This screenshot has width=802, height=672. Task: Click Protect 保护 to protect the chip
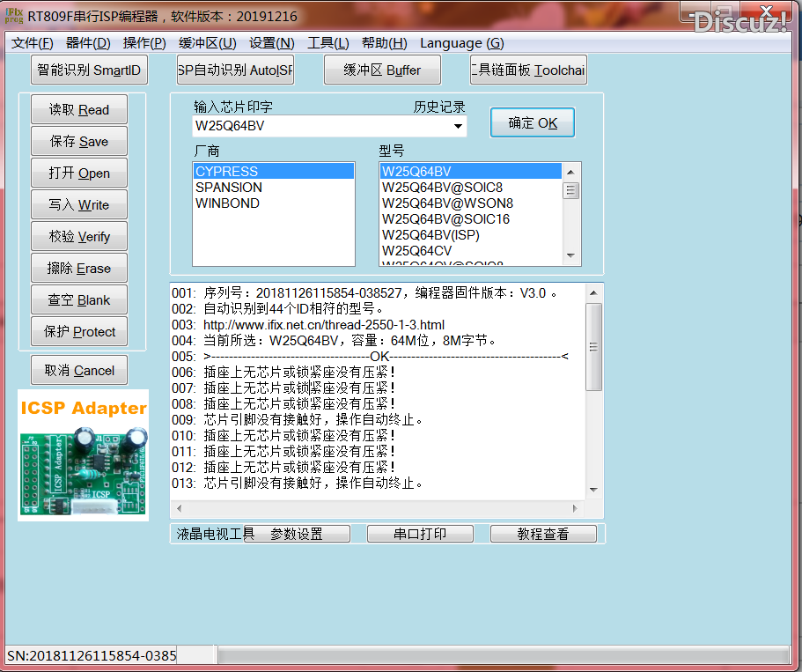point(78,331)
